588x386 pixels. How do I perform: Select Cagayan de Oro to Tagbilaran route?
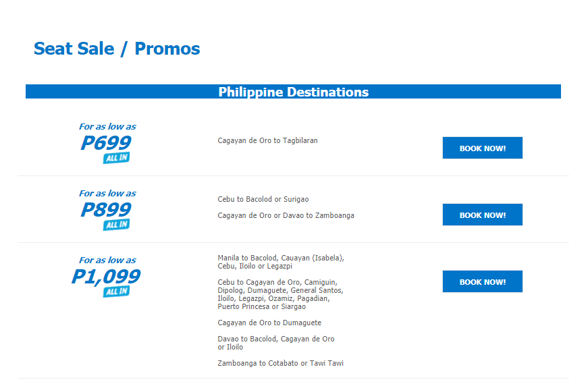coord(268,140)
